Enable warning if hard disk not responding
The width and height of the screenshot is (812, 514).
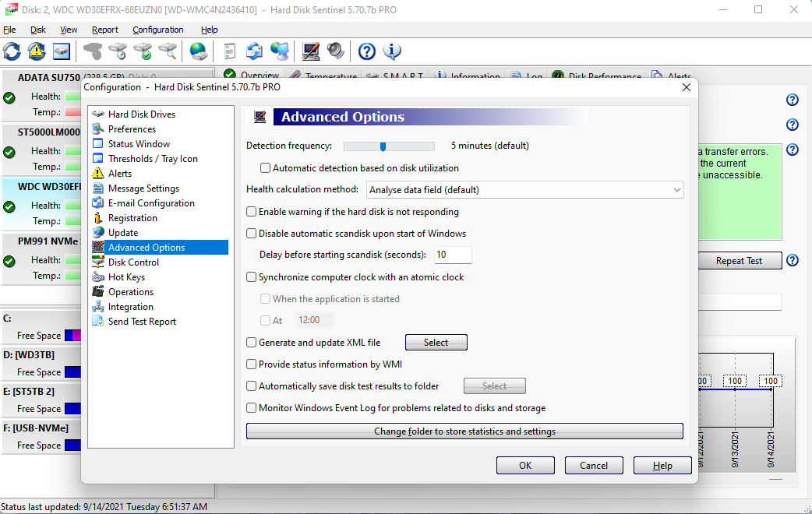(x=251, y=212)
